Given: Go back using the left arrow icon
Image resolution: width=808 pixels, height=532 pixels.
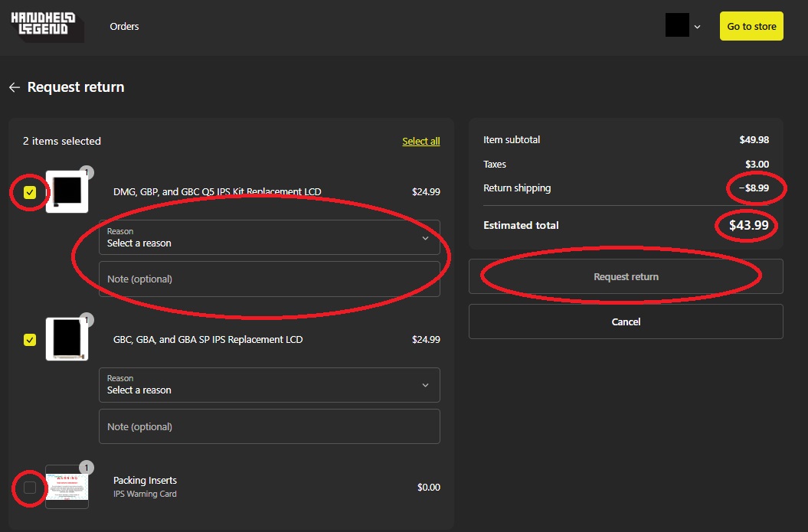Looking at the screenshot, I should pyautogui.click(x=15, y=87).
